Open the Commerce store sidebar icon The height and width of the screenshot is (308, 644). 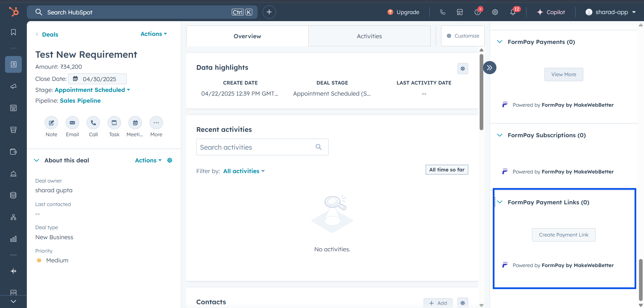[13, 130]
